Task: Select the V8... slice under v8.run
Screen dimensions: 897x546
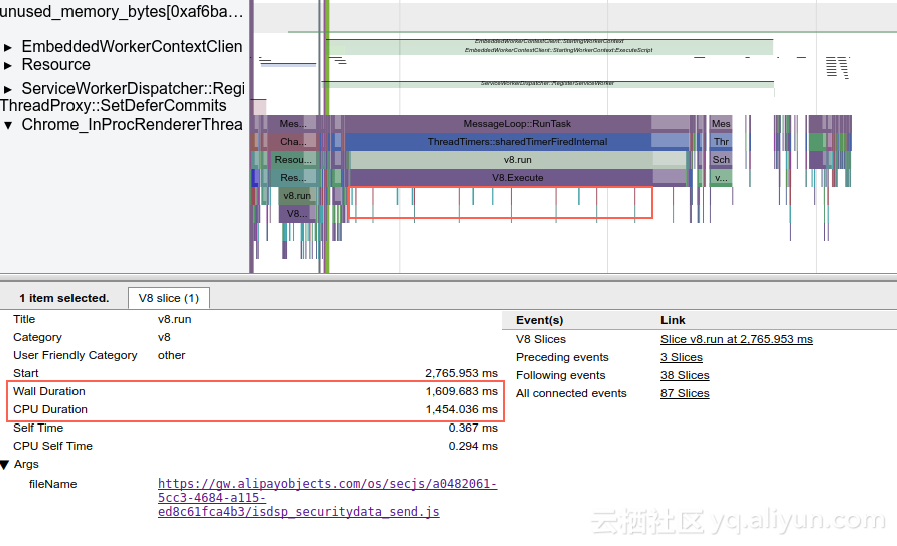Action: tap(297, 213)
